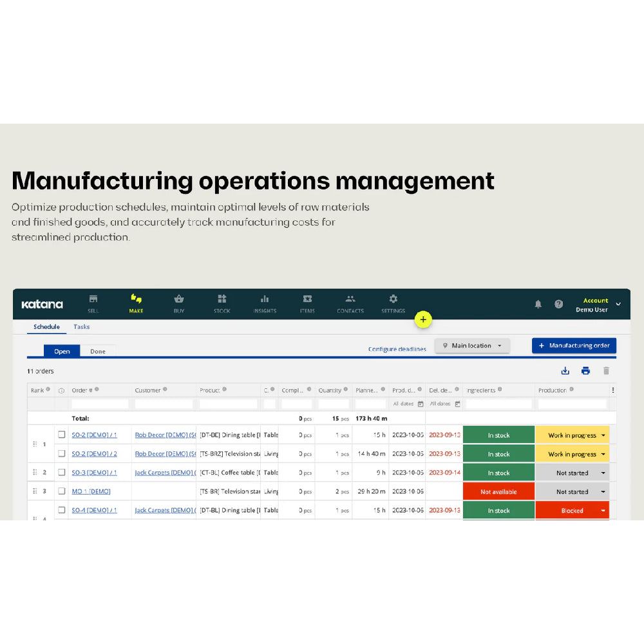644x644 pixels.
Task: Switch to the Tasks tab
Action: (81, 327)
